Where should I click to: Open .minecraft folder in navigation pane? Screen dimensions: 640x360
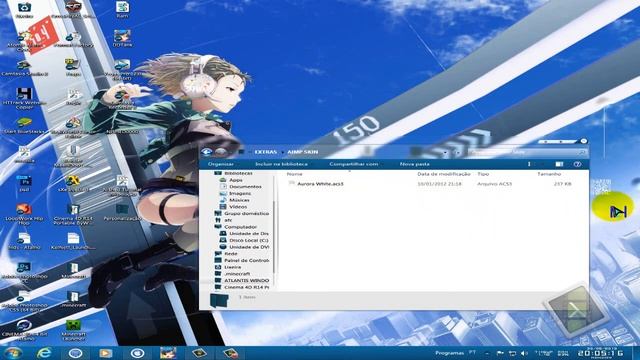click(x=237, y=274)
